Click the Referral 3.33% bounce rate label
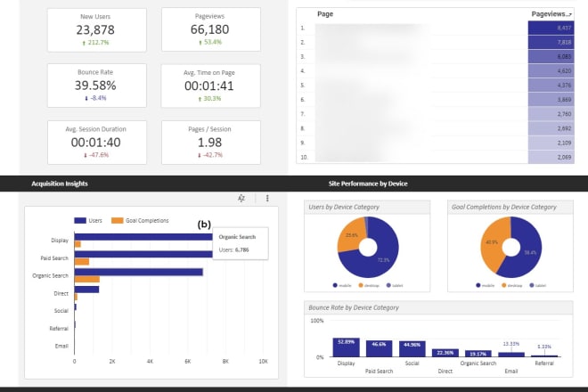Screen dimensions: 588x392 click(x=544, y=347)
